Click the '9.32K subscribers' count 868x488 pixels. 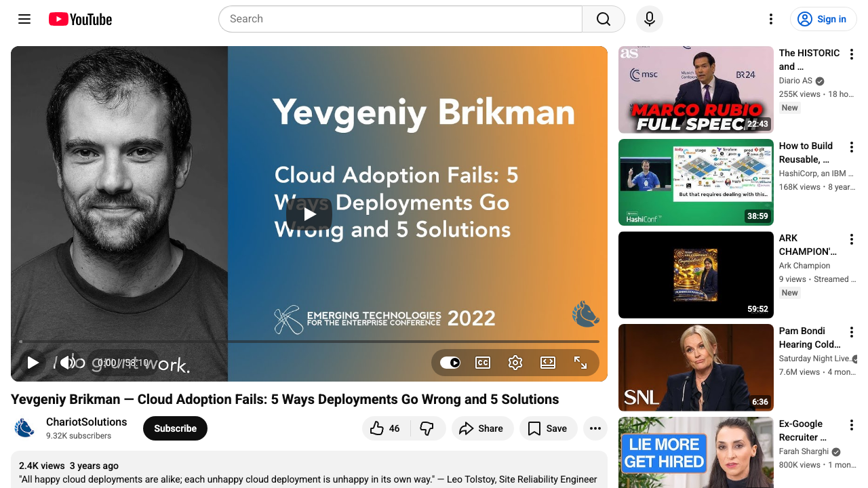coord(79,436)
